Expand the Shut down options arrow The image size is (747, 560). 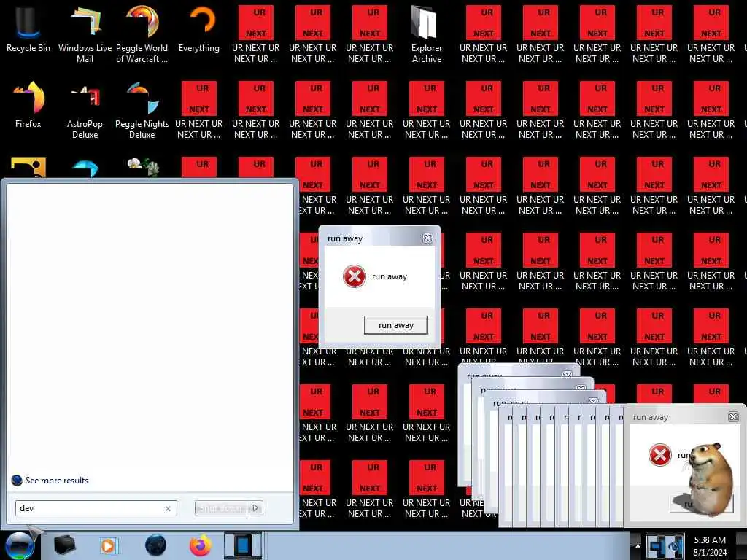(x=255, y=508)
